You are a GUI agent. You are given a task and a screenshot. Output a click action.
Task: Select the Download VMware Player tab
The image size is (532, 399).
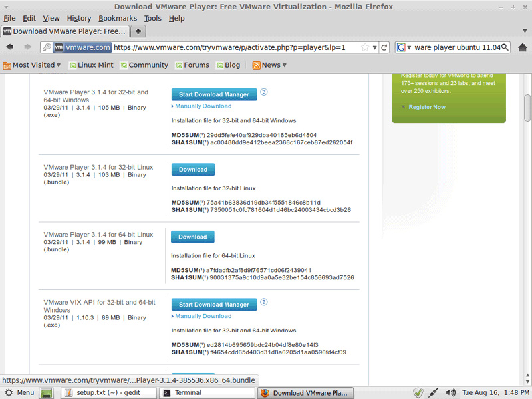65,31
